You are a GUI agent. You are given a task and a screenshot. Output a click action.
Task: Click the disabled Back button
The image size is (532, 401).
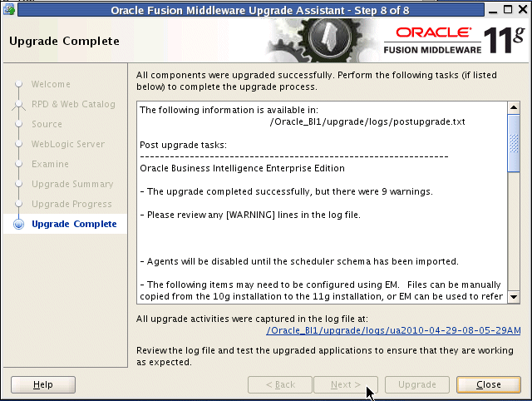[x=280, y=384]
